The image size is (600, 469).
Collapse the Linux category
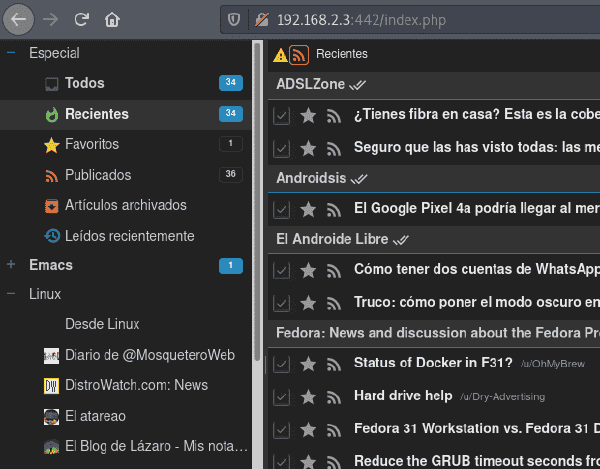pos(11,294)
